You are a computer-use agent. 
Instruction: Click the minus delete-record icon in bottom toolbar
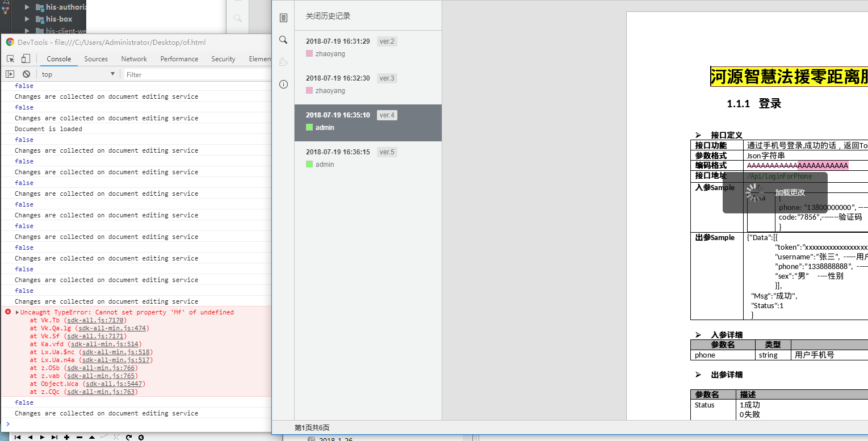pyautogui.click(x=79, y=437)
